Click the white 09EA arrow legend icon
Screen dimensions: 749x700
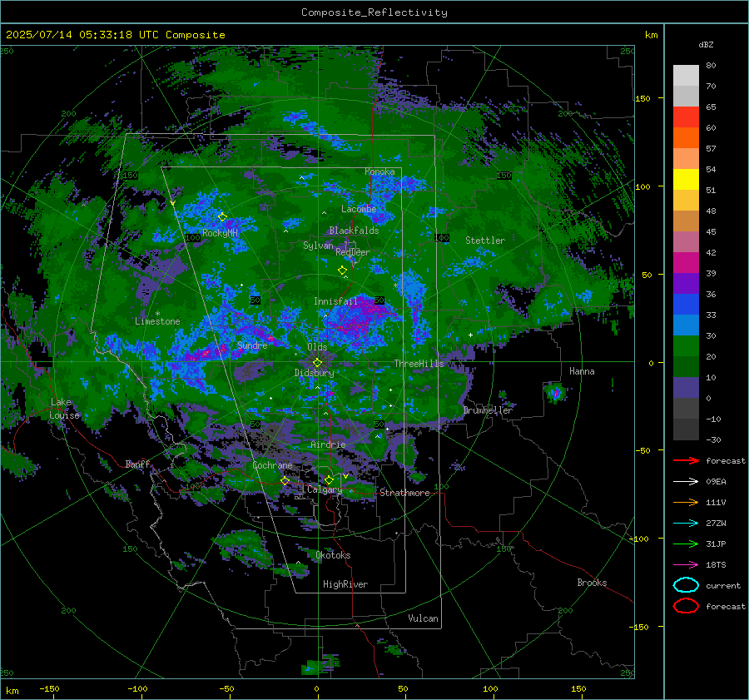point(686,482)
